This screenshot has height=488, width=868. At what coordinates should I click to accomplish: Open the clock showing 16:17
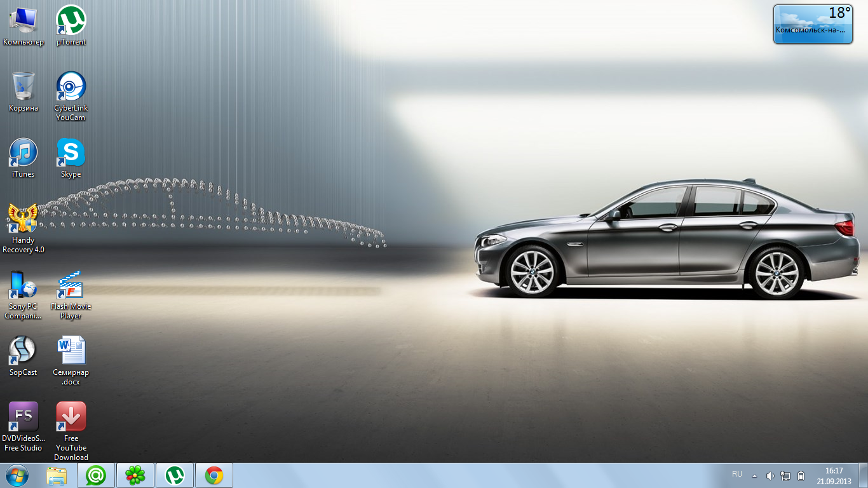(834, 475)
